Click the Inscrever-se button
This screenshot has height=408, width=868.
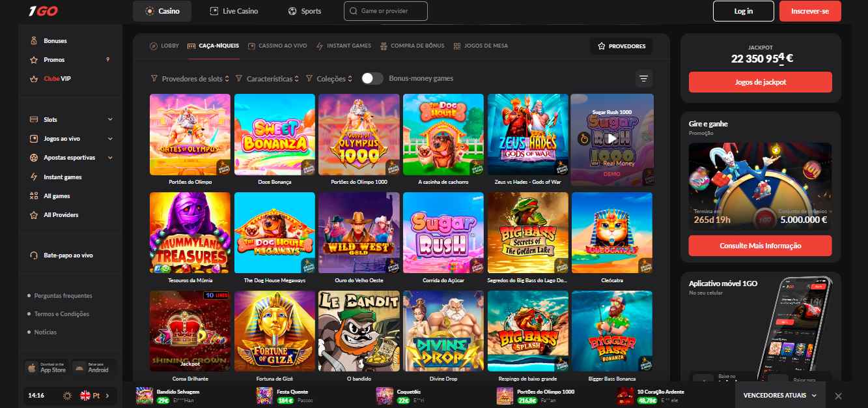click(810, 11)
